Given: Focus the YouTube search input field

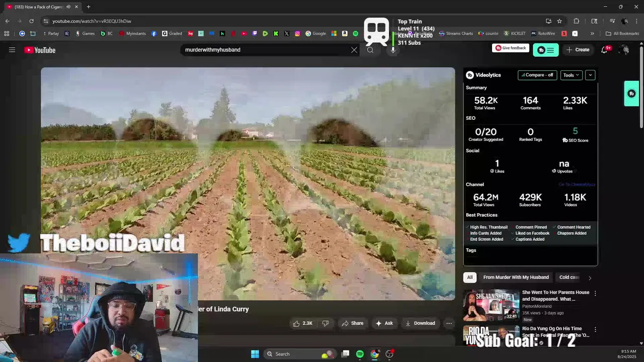Looking at the screenshot, I should tap(266, 50).
